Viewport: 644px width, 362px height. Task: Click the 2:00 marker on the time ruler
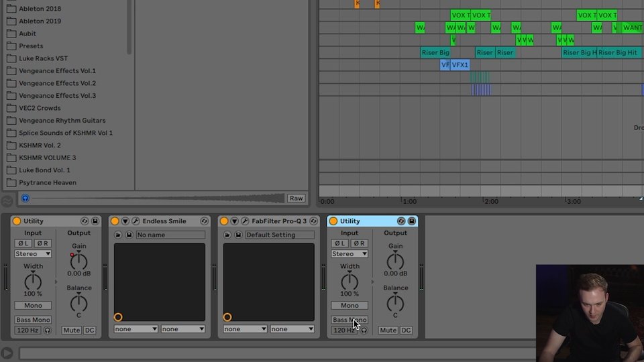[491, 202]
